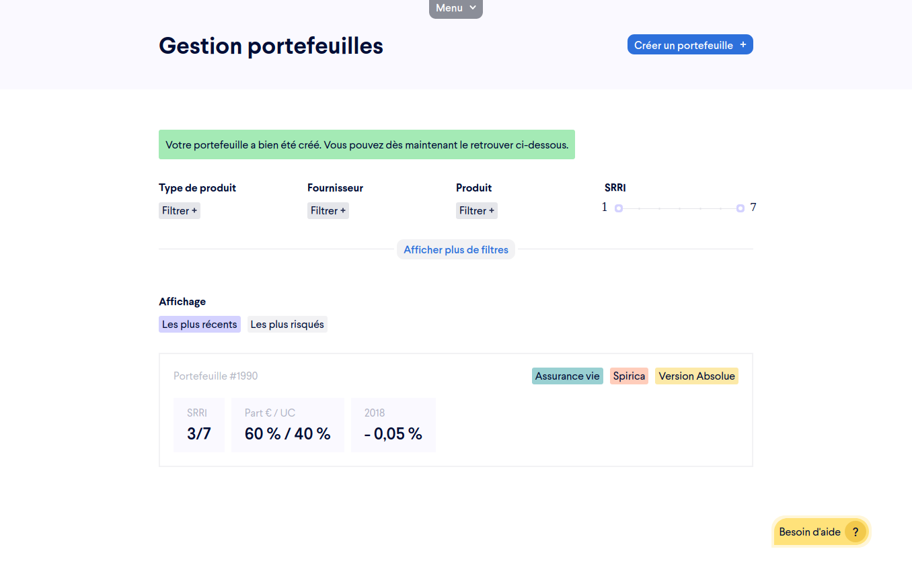The height and width of the screenshot is (588, 912).
Task: Click the Version Absolue tag
Action: [696, 376]
